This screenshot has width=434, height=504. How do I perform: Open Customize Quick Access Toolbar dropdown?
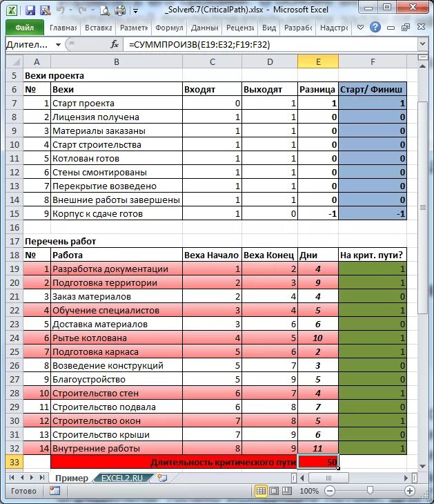pos(135,11)
